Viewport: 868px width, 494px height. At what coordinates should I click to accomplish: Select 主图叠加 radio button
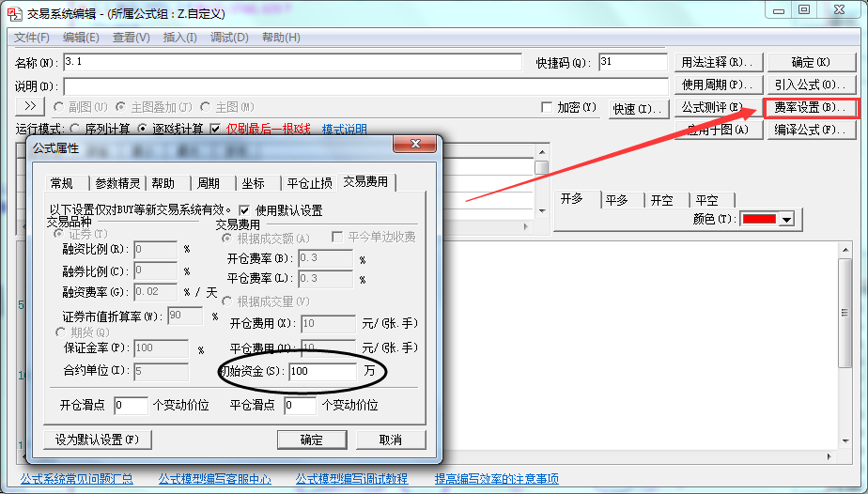120,107
